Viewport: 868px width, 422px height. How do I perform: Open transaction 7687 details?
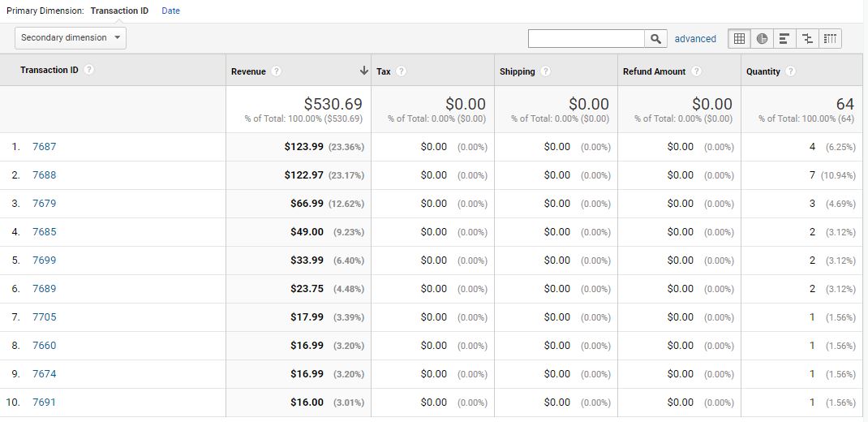pyautogui.click(x=45, y=147)
